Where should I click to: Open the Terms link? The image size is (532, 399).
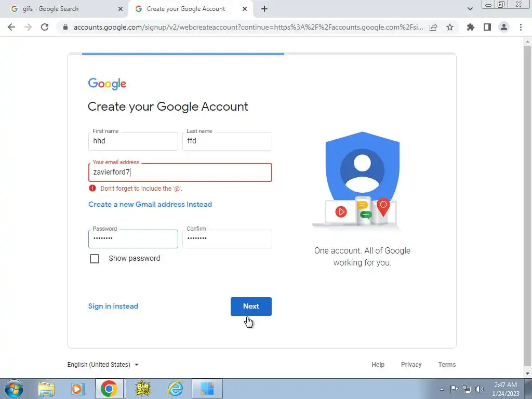click(447, 364)
